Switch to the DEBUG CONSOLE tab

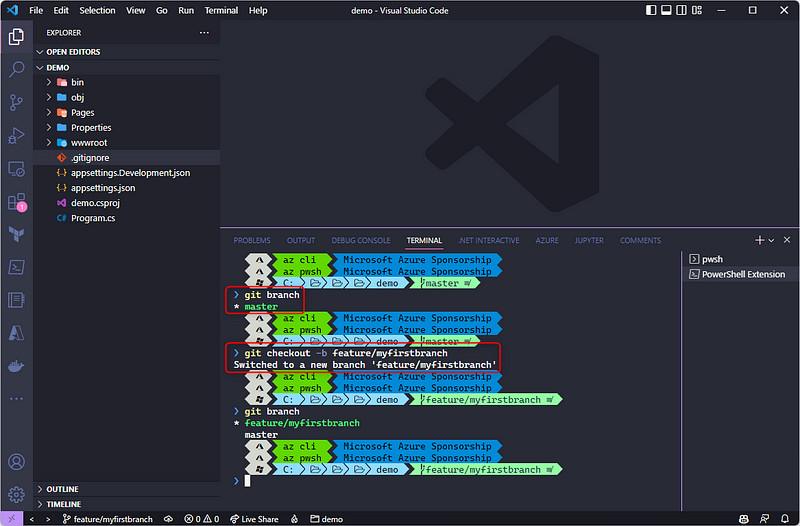[360, 240]
